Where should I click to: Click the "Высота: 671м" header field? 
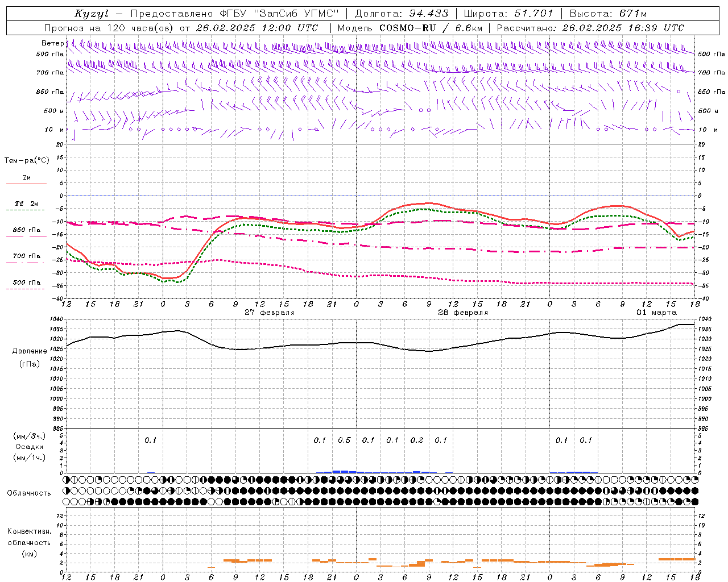point(608,14)
